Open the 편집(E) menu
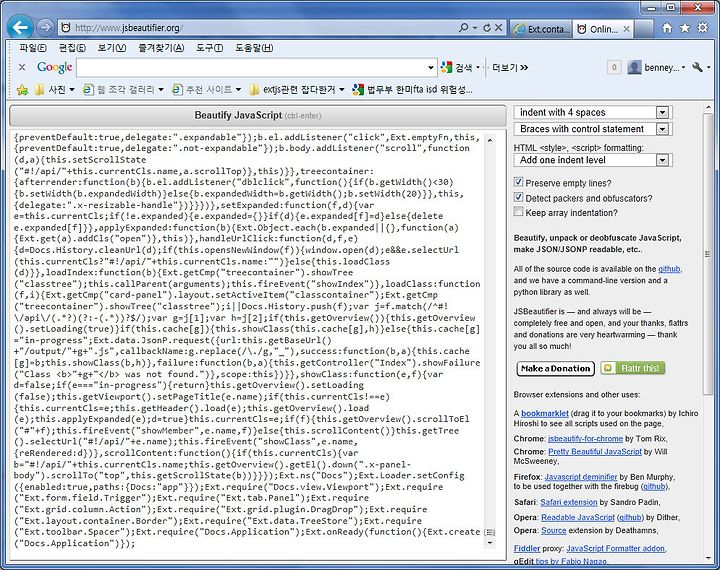This screenshot has width=720, height=570. point(72,48)
